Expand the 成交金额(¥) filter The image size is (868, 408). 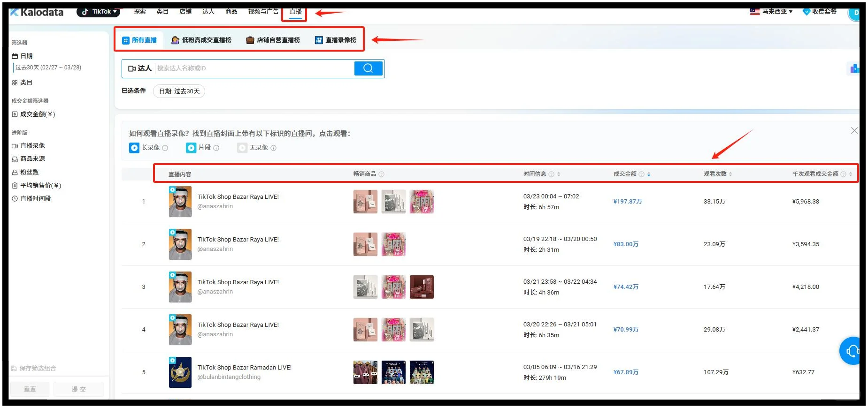(33, 114)
